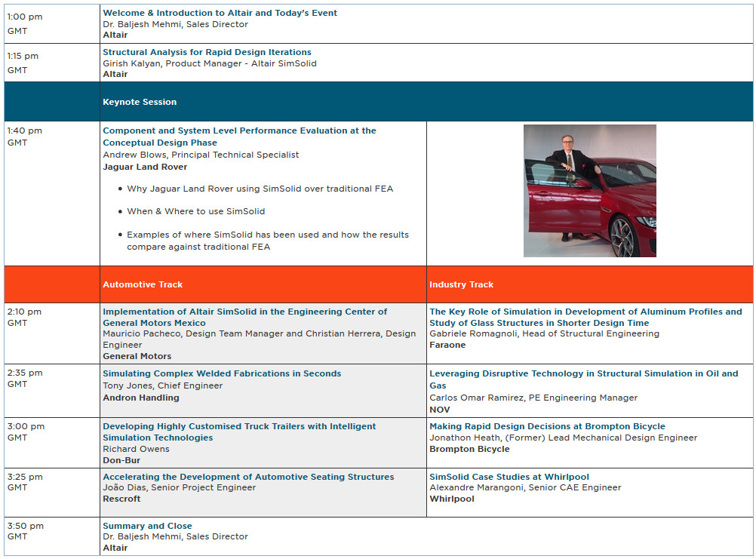Click the 'When & Where to use SimSolid' bullet
Image resolution: width=756 pixels, height=559 pixels.
click(x=195, y=211)
